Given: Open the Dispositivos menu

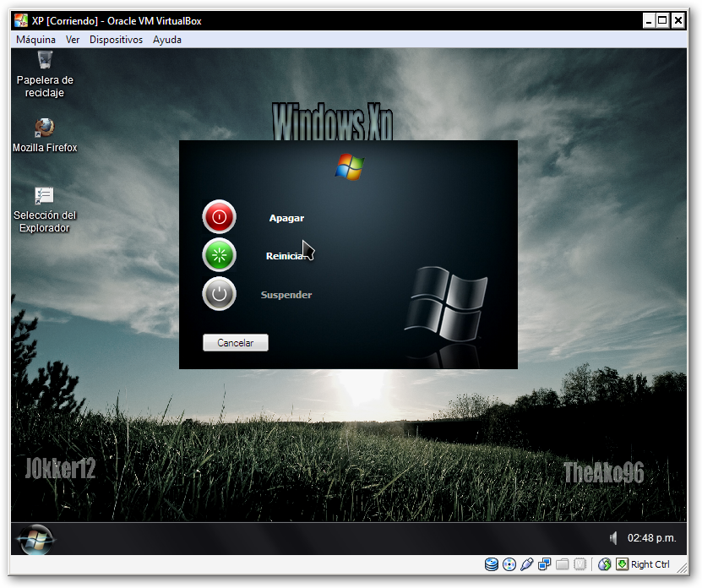Looking at the screenshot, I should 116,40.
